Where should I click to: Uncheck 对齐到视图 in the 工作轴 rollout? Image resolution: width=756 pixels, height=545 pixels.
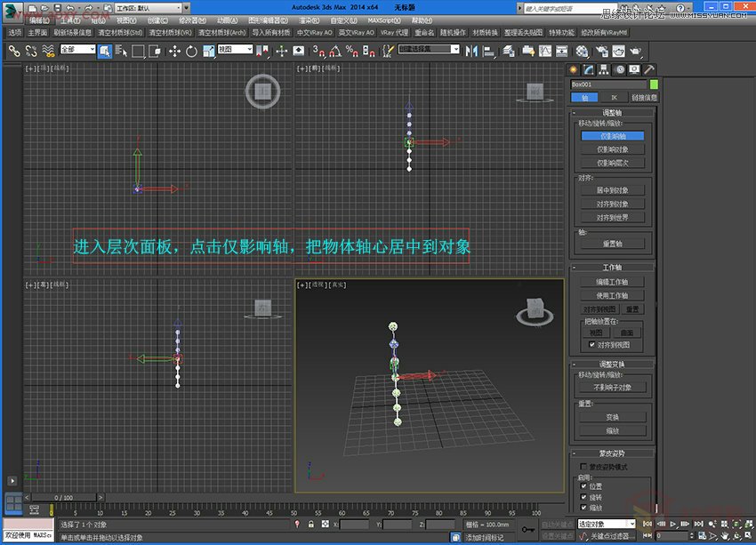pos(591,345)
